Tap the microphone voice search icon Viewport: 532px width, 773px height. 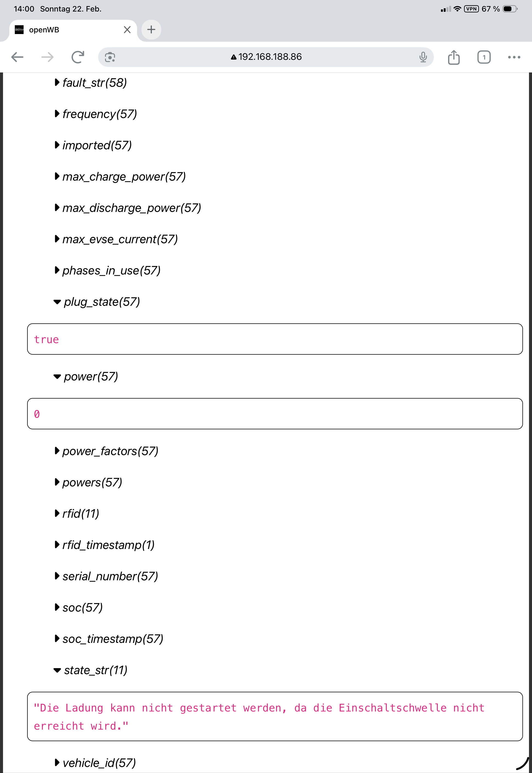[423, 57]
